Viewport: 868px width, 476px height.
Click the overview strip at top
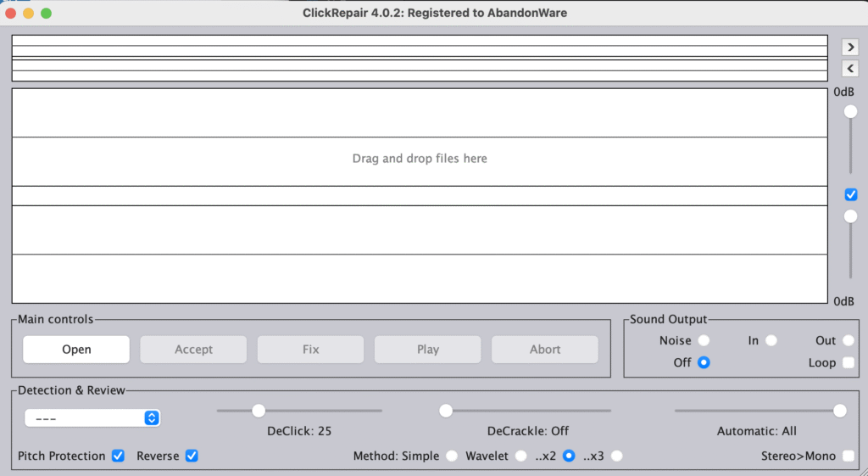click(x=420, y=59)
